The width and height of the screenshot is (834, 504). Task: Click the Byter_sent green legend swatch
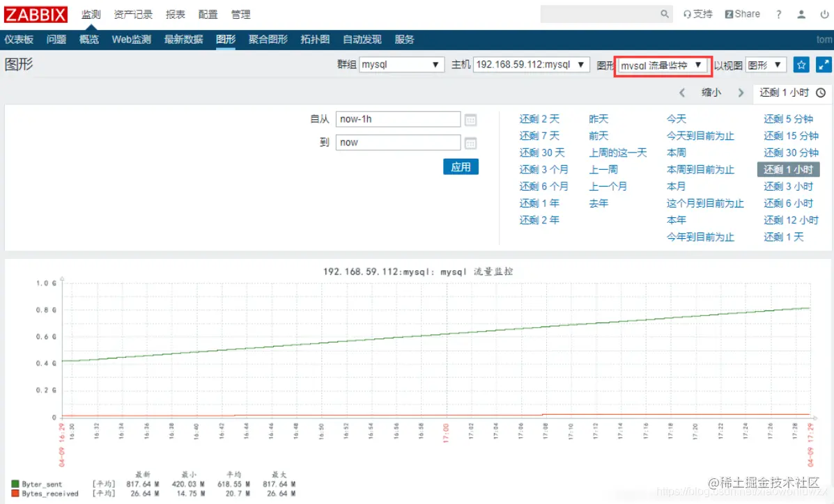click(15, 484)
